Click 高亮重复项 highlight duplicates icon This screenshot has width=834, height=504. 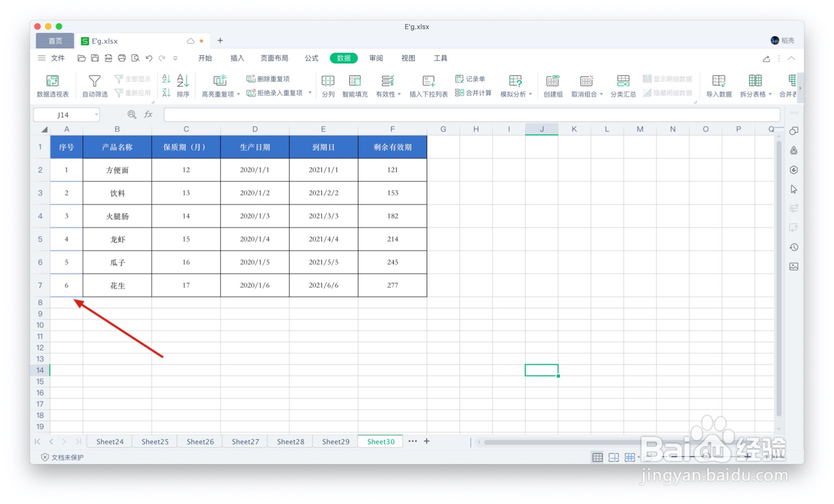(220, 81)
